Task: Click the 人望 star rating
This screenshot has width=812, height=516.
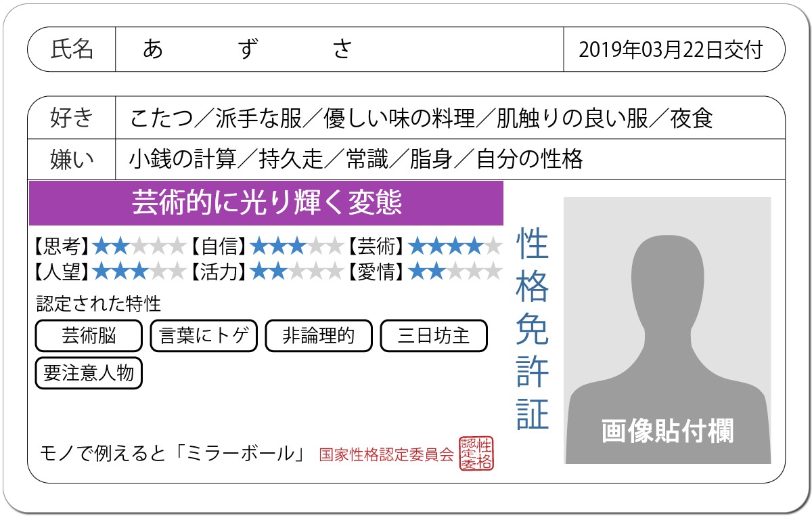Action: click(x=139, y=272)
